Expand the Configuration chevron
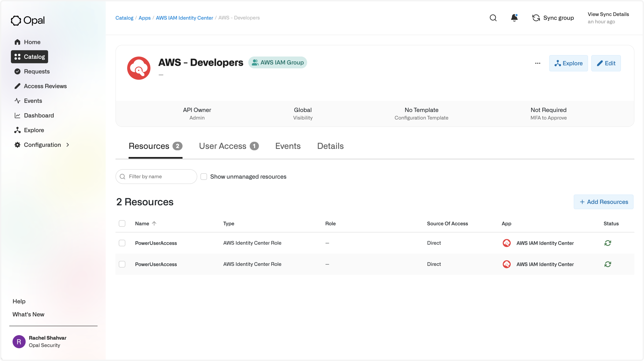644x361 pixels. 67,145
